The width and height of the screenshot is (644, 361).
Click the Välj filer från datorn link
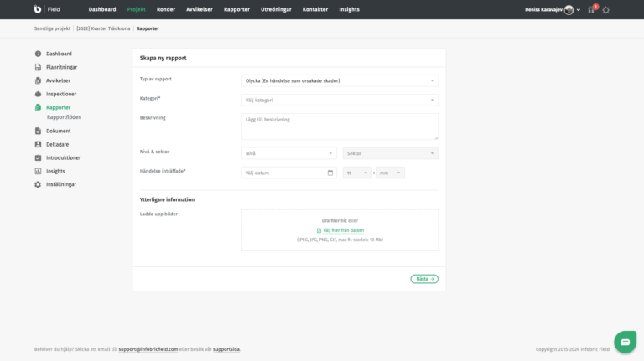point(343,229)
